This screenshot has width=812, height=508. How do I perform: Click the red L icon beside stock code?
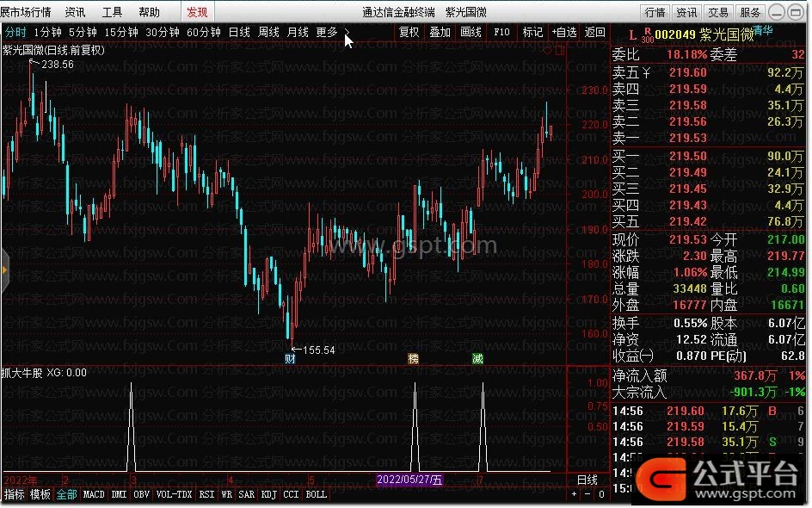pyautogui.click(x=632, y=35)
